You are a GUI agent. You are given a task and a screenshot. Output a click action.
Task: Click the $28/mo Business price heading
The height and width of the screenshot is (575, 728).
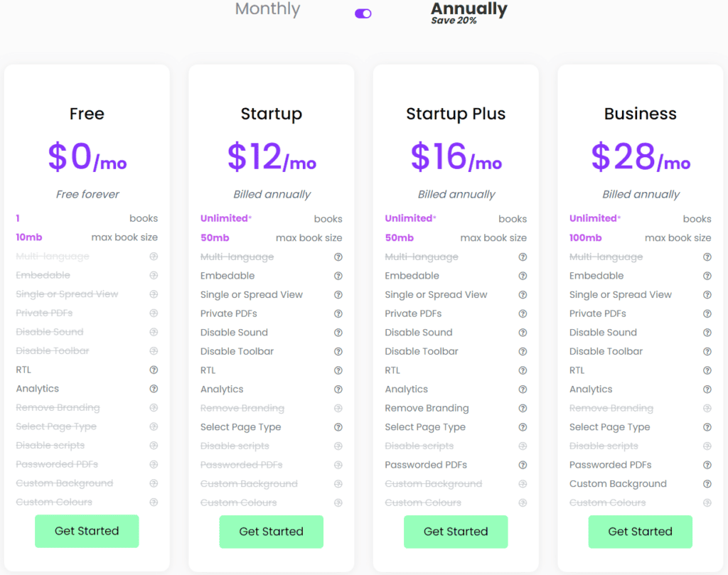coord(641,157)
